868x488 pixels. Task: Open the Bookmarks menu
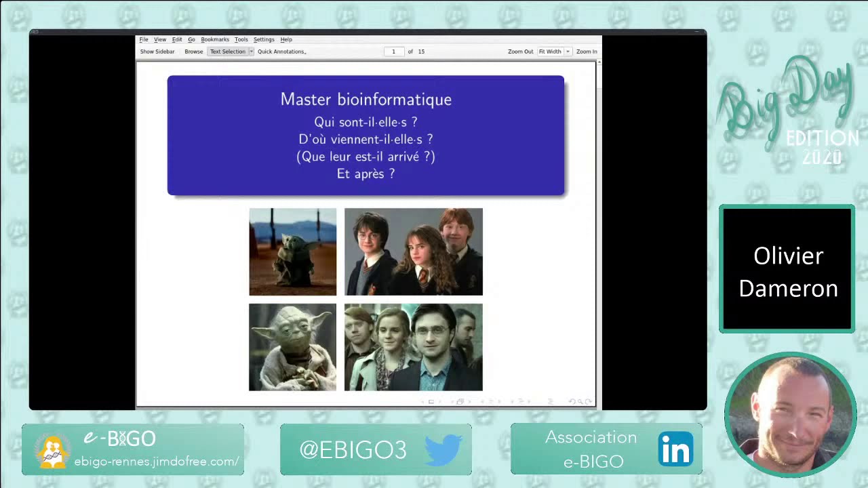[x=215, y=39]
